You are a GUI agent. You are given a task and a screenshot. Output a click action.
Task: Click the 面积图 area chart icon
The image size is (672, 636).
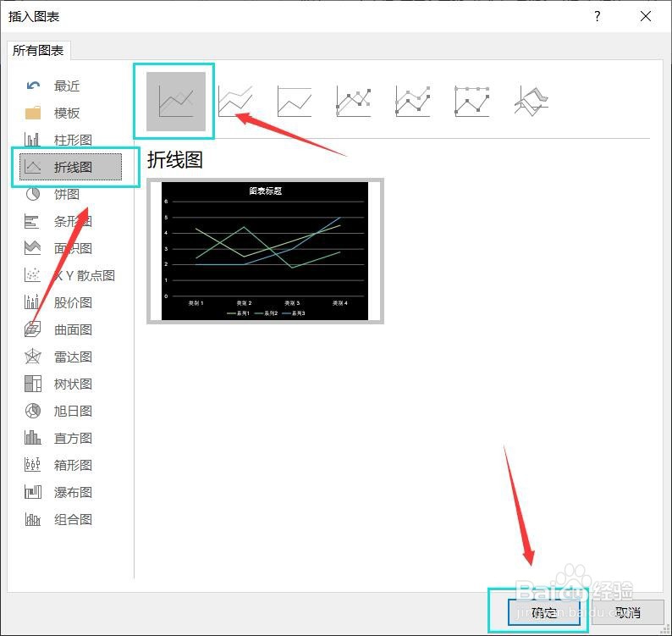[32, 248]
